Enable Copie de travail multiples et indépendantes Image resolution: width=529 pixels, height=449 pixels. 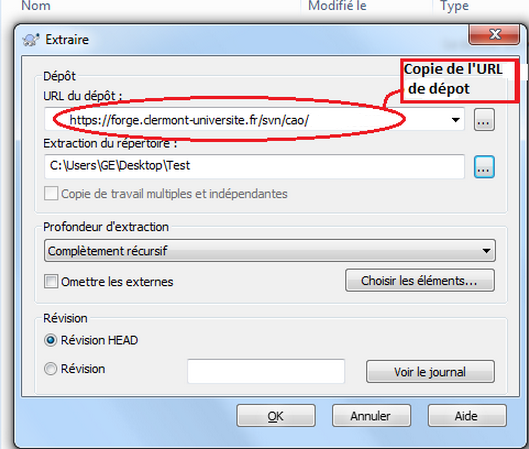click(51, 194)
